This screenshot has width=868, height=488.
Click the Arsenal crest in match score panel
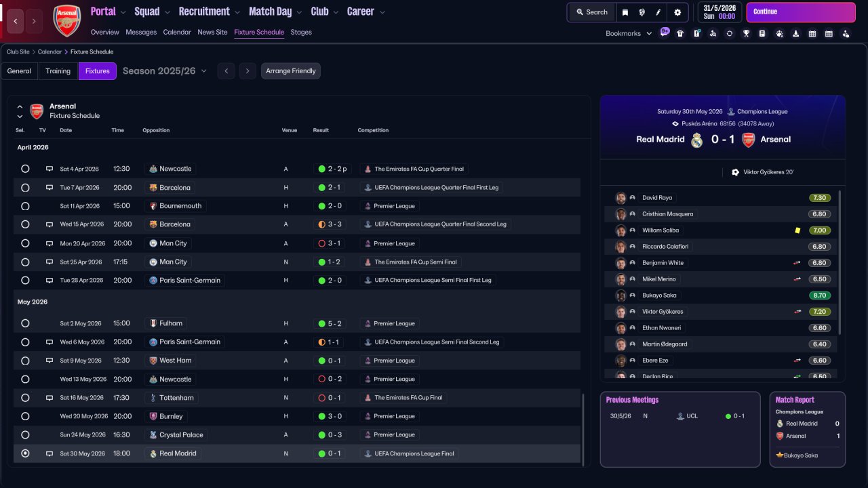(748, 140)
